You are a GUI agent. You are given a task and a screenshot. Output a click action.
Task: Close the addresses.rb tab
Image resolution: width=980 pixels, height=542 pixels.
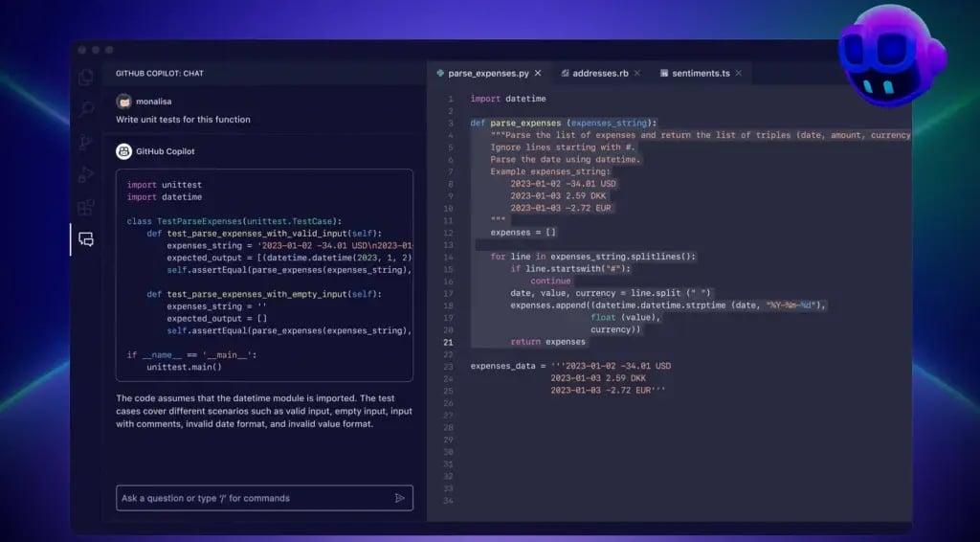pos(636,73)
